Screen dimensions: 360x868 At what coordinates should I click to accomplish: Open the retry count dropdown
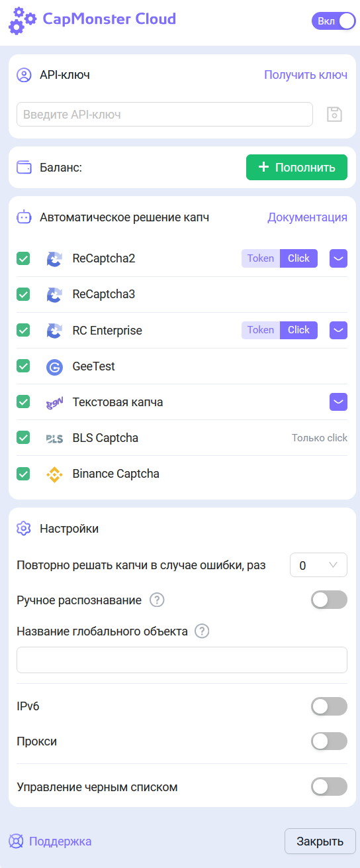coord(318,565)
